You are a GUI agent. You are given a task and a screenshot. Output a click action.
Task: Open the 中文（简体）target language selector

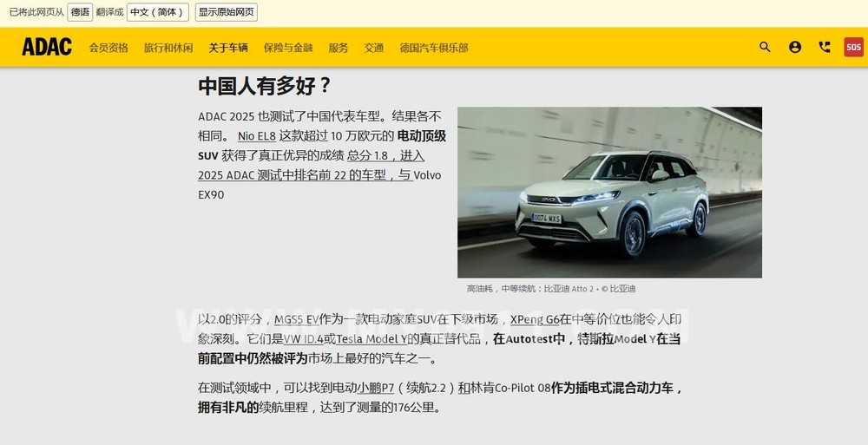[x=158, y=12]
